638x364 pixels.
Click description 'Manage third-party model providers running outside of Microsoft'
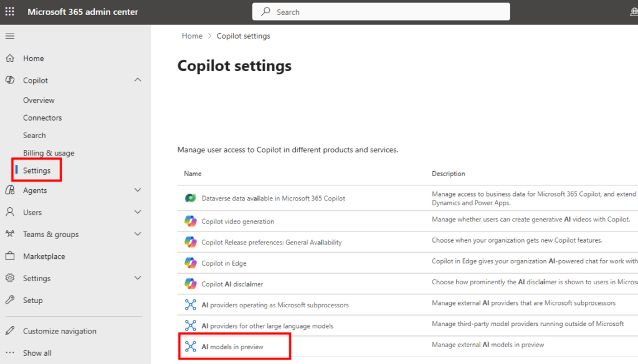(528, 324)
